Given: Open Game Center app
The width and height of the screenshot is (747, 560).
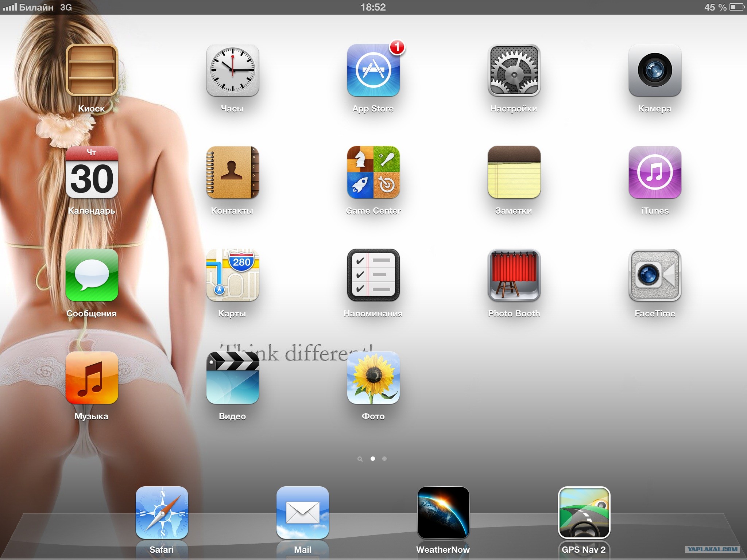Looking at the screenshot, I should pos(373,172).
